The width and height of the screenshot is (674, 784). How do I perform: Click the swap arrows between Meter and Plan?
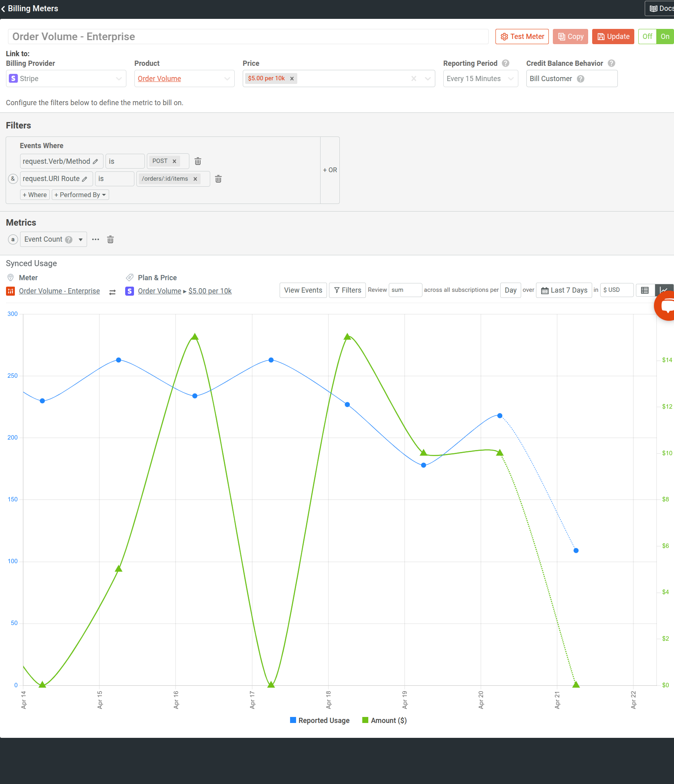click(112, 292)
